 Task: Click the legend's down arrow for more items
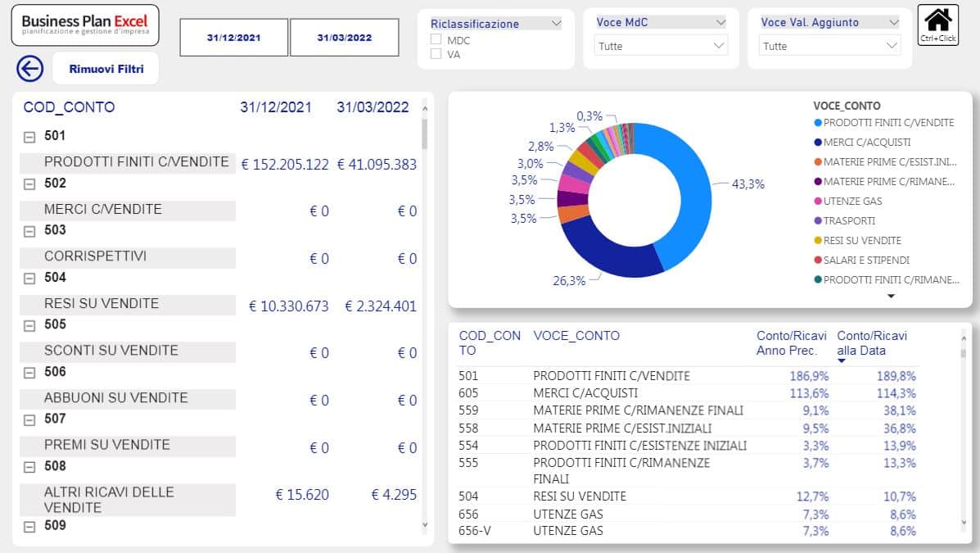pyautogui.click(x=892, y=297)
